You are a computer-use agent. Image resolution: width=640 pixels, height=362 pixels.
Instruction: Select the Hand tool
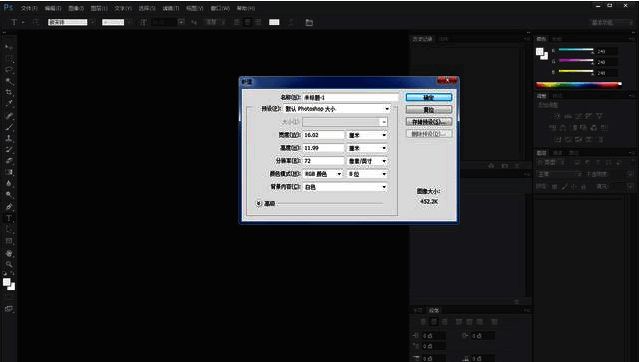click(9, 253)
